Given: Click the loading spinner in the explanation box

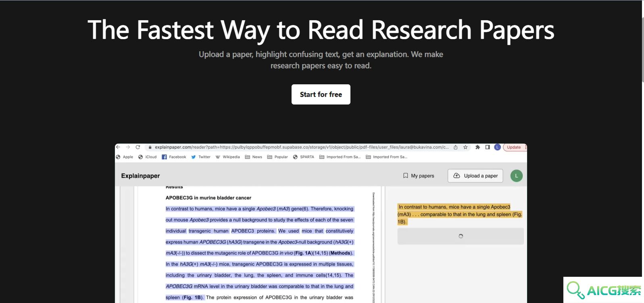Looking at the screenshot, I should point(461,236).
